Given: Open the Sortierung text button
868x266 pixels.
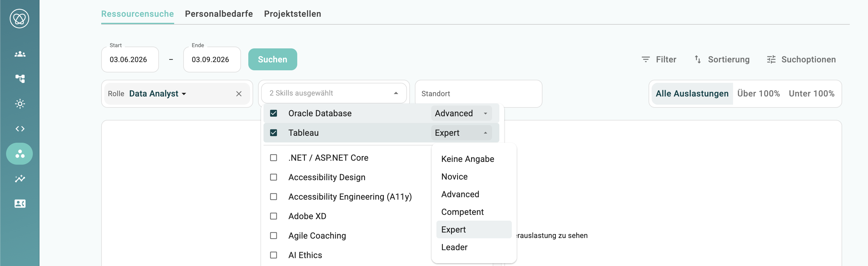Looking at the screenshot, I should (x=728, y=59).
